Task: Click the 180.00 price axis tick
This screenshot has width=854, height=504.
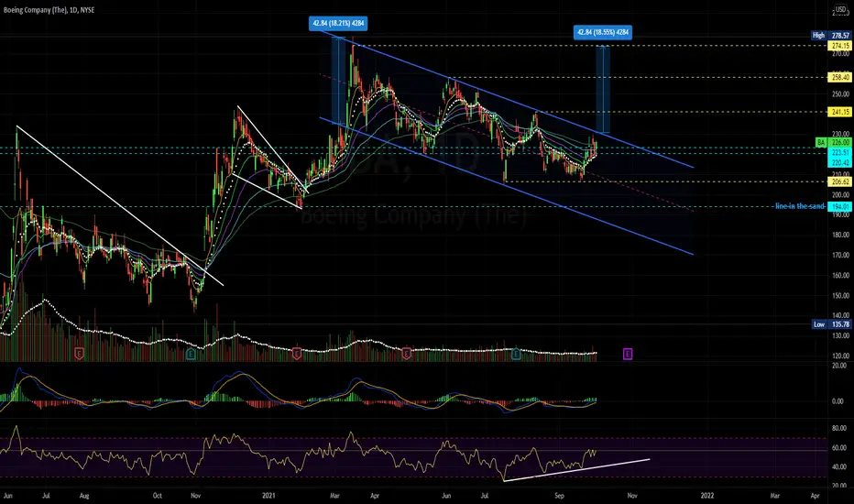Action: pos(840,236)
